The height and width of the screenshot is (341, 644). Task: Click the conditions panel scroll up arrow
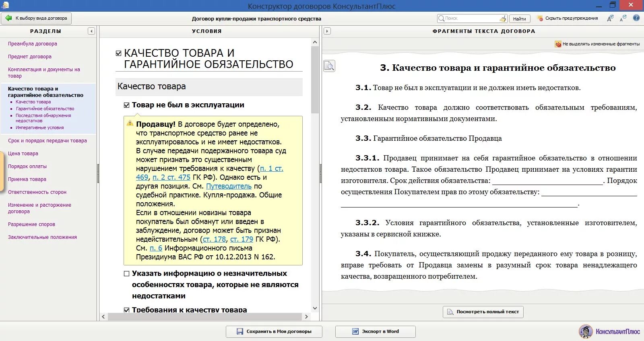315,42
